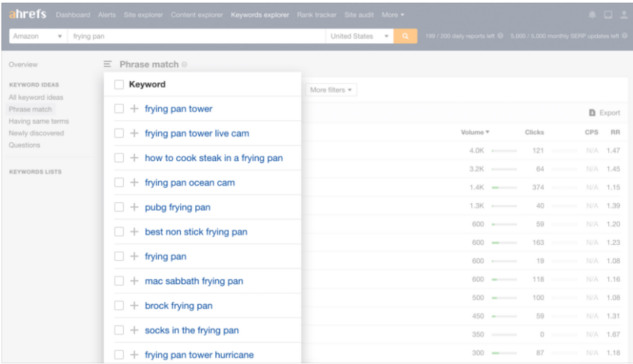Go to Site explorer

(143, 15)
